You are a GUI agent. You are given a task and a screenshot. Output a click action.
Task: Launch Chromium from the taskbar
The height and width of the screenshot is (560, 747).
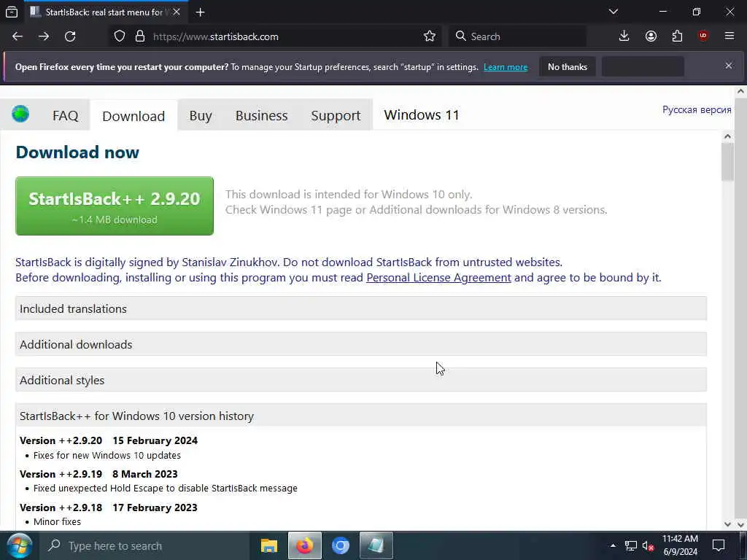[341, 545]
